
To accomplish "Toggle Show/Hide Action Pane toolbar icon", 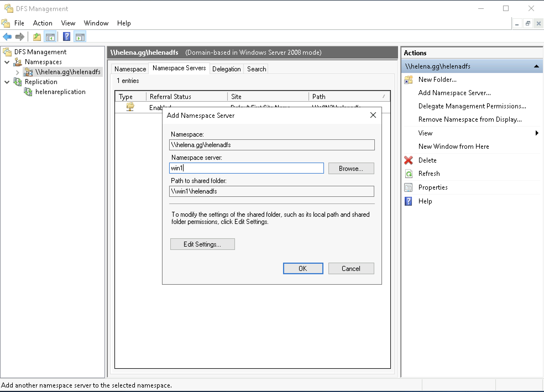I will pyautogui.click(x=80, y=37).
